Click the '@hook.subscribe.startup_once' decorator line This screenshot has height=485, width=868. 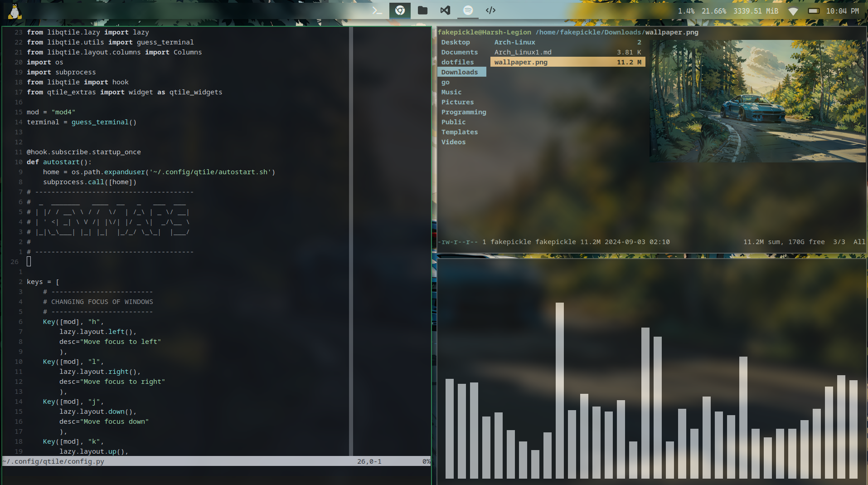(83, 152)
